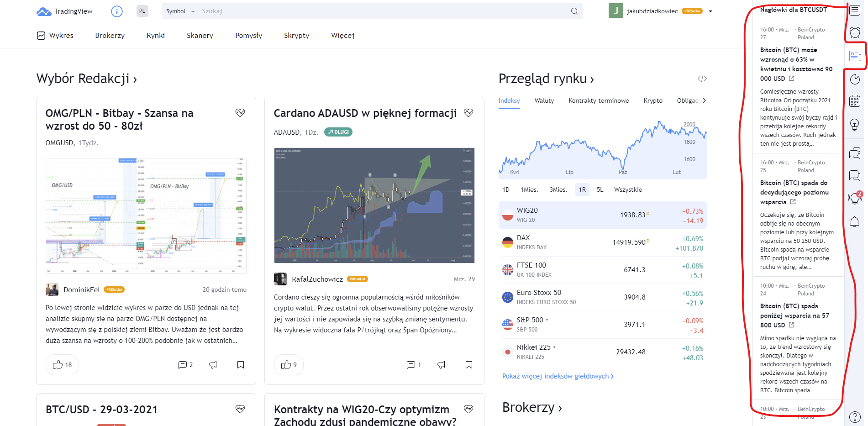Open the Skanery menu item
This screenshot has height=426, width=868.
(200, 36)
